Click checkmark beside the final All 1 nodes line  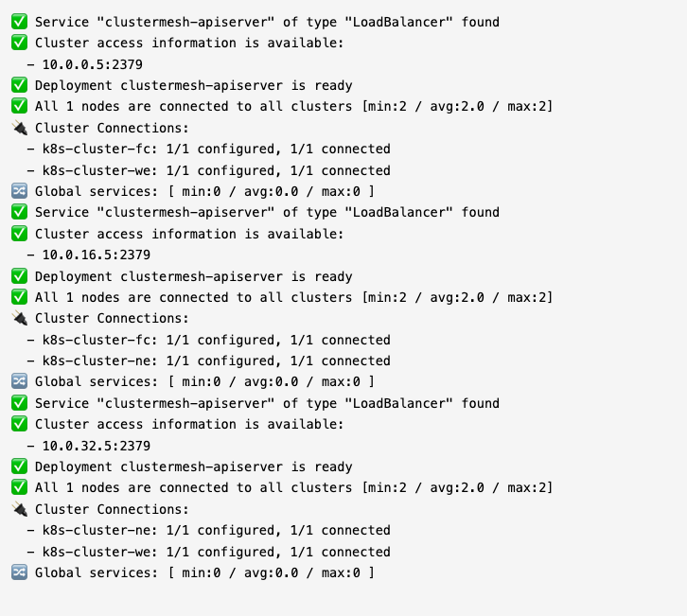pos(19,487)
